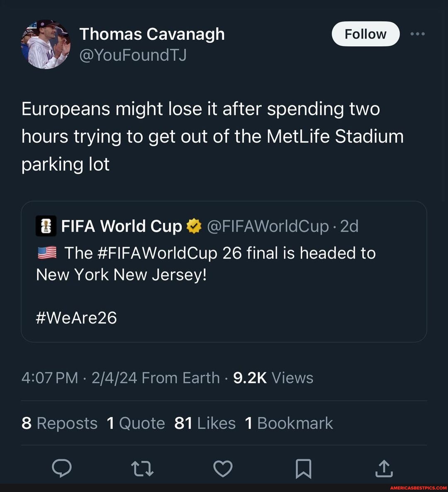Click the reply comment icon
448x492 pixels.
(x=63, y=468)
